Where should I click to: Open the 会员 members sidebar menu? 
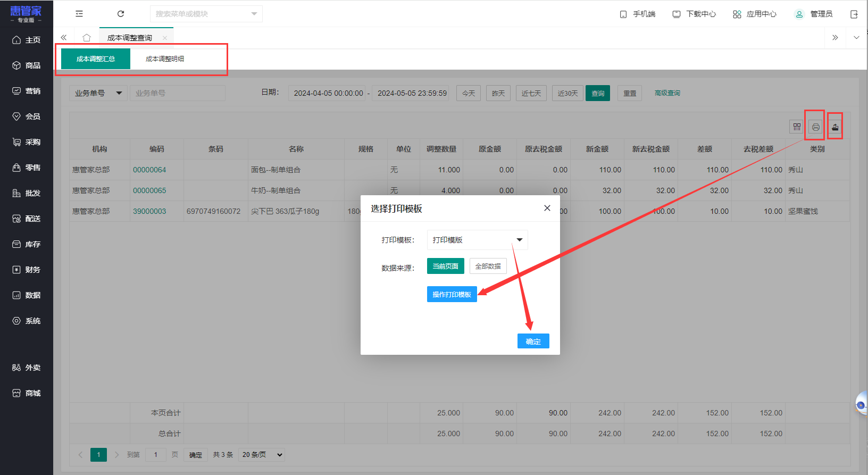tap(27, 116)
